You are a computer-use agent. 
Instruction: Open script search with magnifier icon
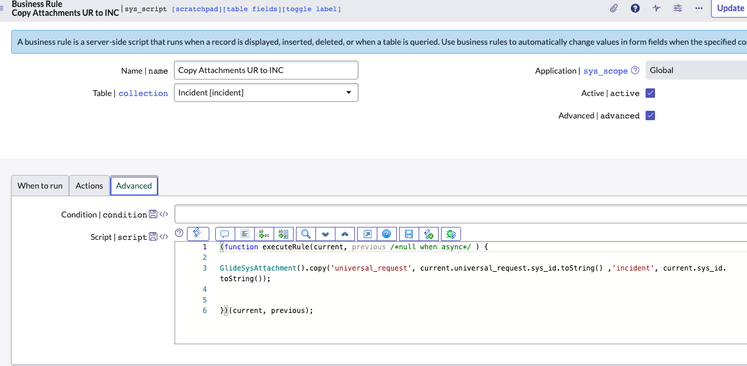[306, 234]
